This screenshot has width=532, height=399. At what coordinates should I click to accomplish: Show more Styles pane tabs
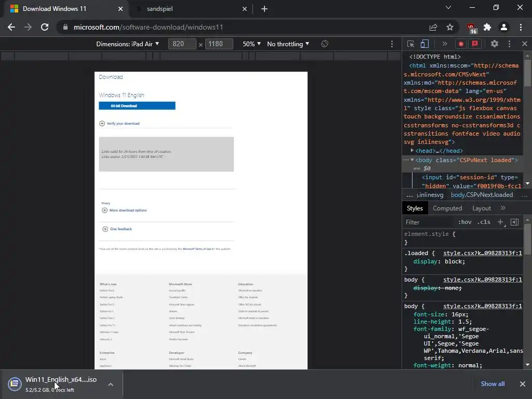503,208
